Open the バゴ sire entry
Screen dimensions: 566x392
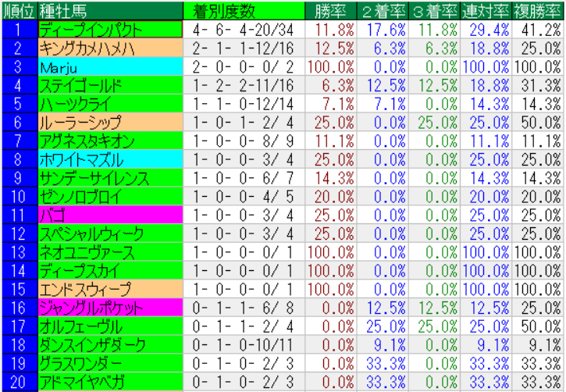click(x=53, y=215)
